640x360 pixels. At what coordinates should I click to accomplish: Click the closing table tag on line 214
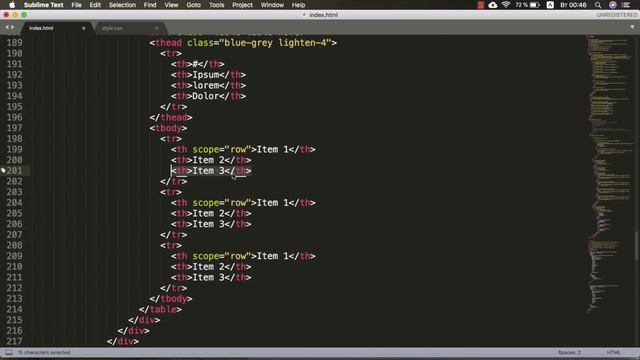coord(160,309)
